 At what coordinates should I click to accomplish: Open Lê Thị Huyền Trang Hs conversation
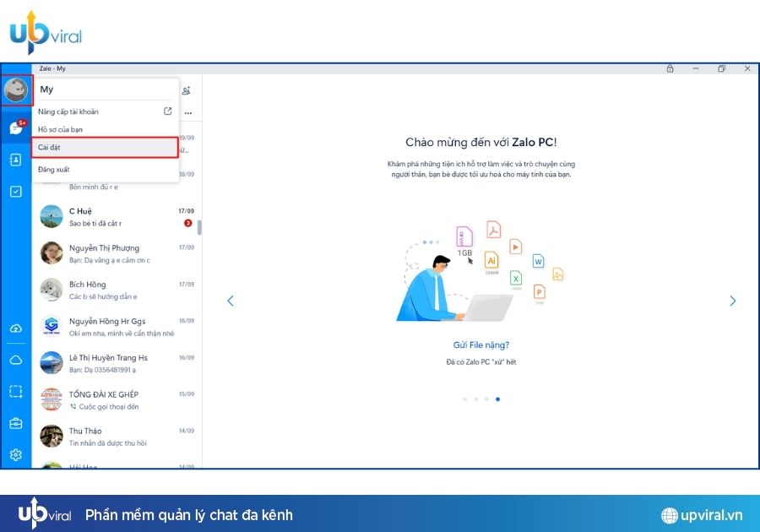pyautogui.click(x=117, y=363)
